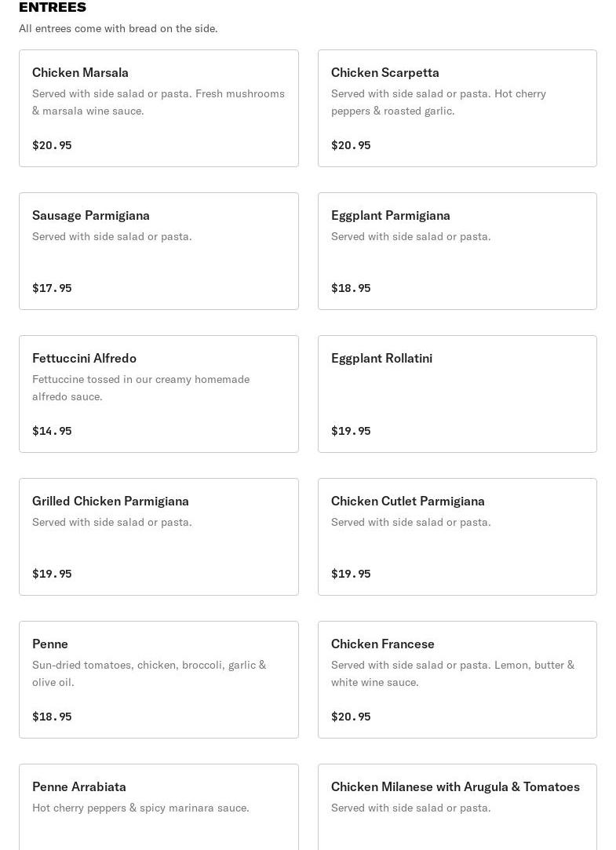Viewport: 616px width, 850px height.
Task: Click the Chicken Francese lemon butter description
Action: tap(452, 673)
